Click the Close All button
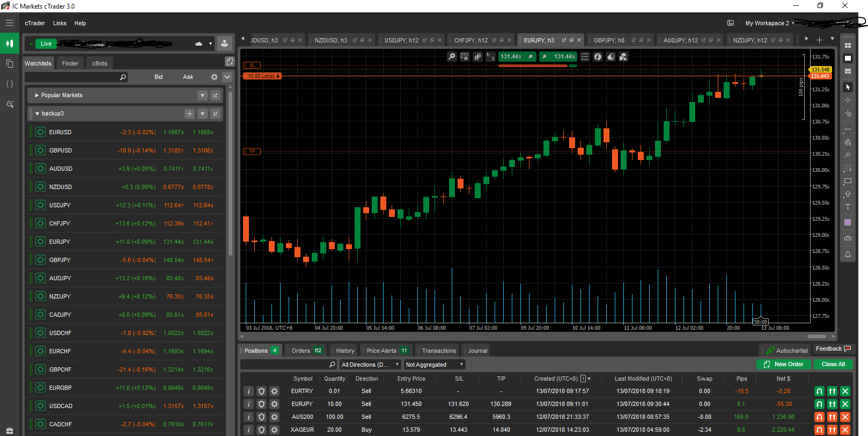Screen dimensions: 868x436 (x=833, y=364)
